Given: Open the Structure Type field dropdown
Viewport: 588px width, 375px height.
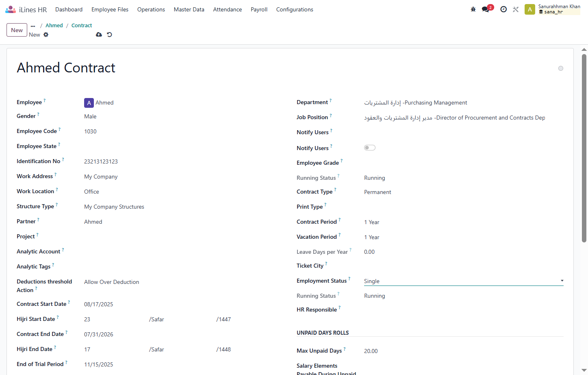Looking at the screenshot, I should coord(183,207).
